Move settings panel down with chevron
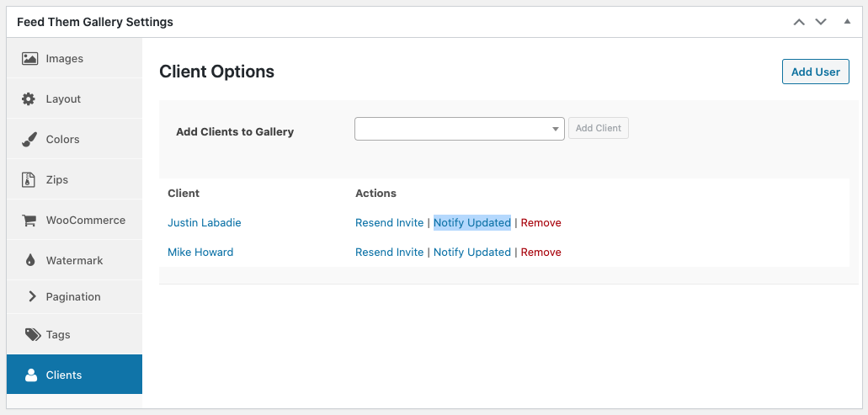 coord(821,22)
